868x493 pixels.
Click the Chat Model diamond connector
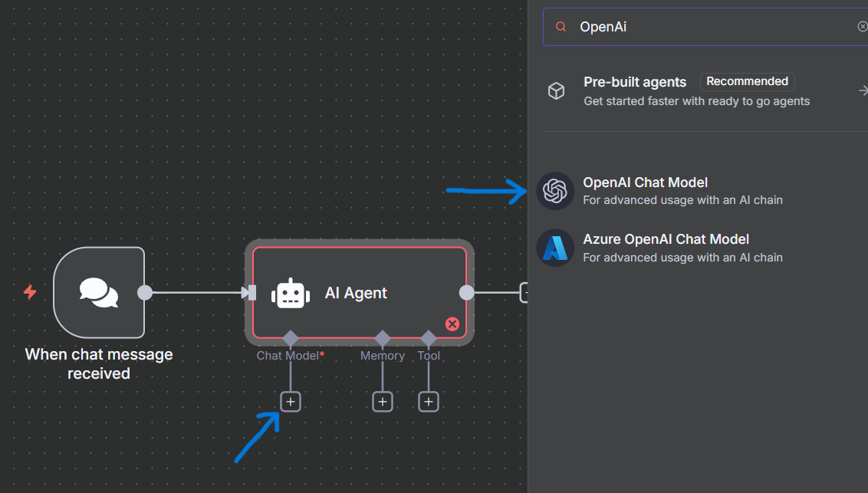290,338
